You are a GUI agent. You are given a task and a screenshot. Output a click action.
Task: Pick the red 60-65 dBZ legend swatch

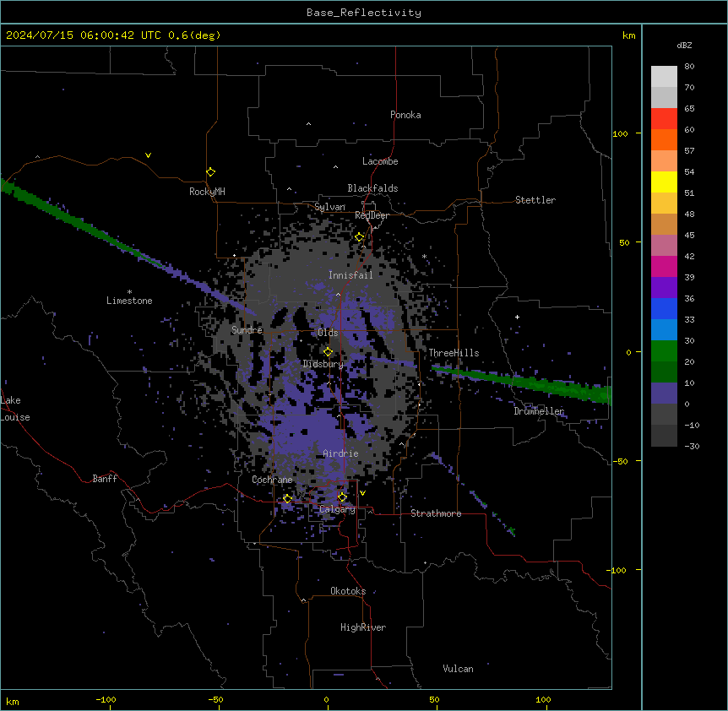click(664, 118)
